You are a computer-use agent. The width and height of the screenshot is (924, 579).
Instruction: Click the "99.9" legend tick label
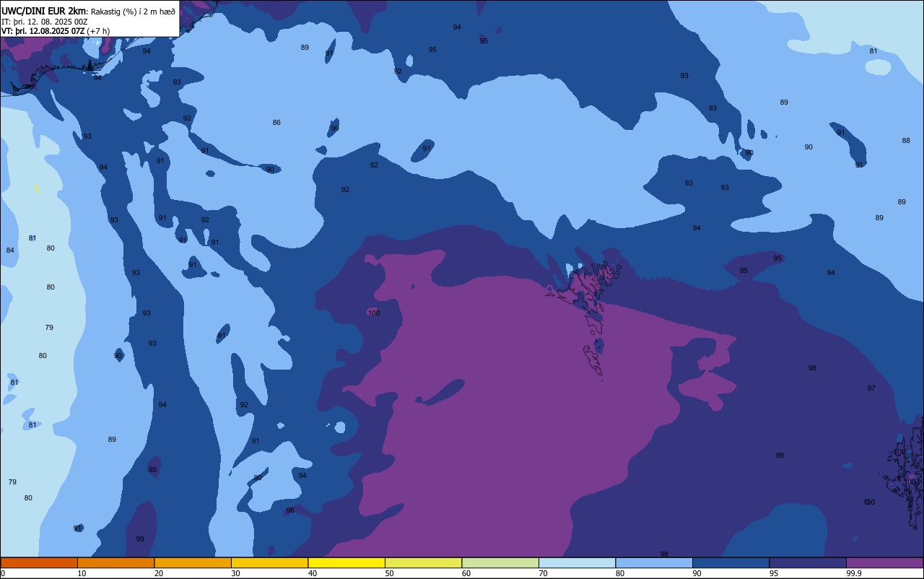[854, 573]
